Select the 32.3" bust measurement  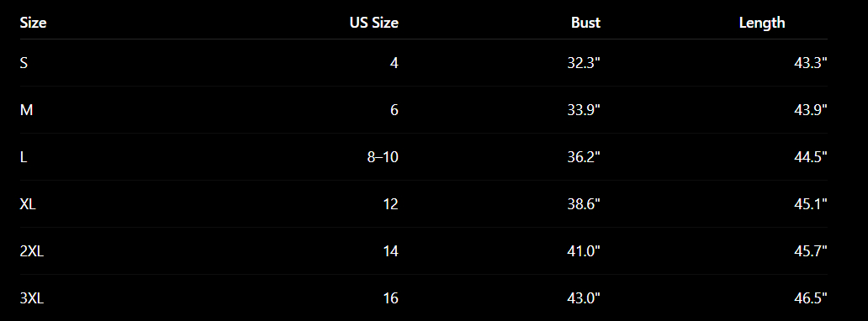pyautogui.click(x=584, y=63)
